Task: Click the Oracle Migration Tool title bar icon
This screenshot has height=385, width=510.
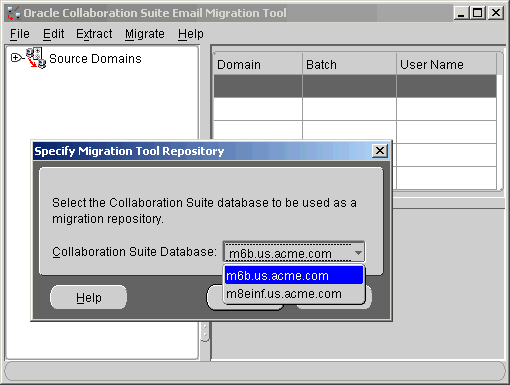Action: tap(14, 13)
